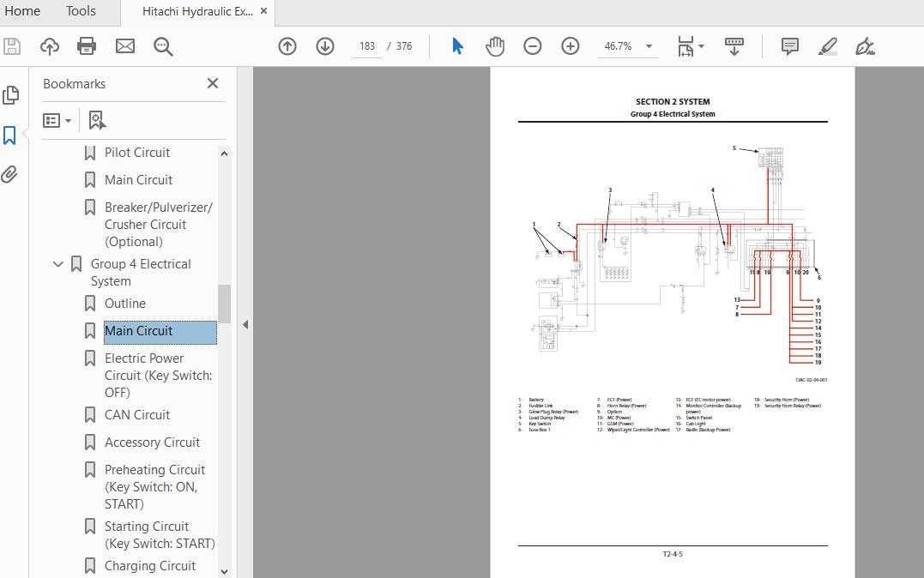Go to next page arrow
The height and width of the screenshot is (578, 924).
(x=325, y=46)
